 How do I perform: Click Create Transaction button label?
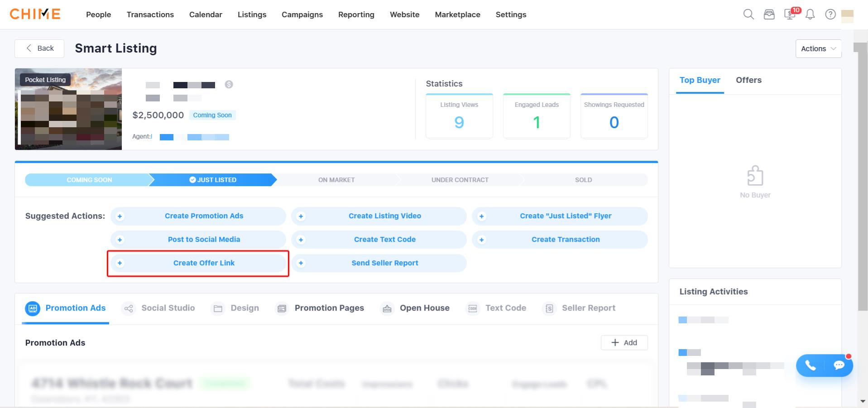pos(566,240)
